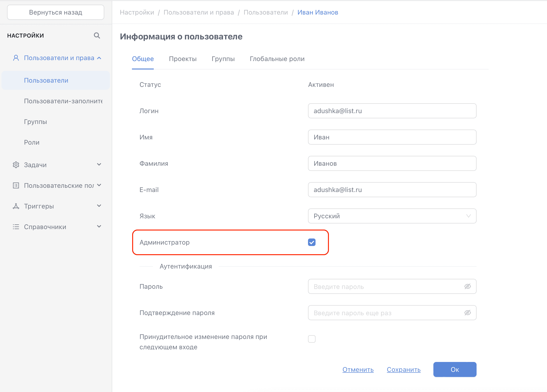Expand the Пользовательские поля chevron
This screenshot has width=547, height=392.
tap(99, 185)
